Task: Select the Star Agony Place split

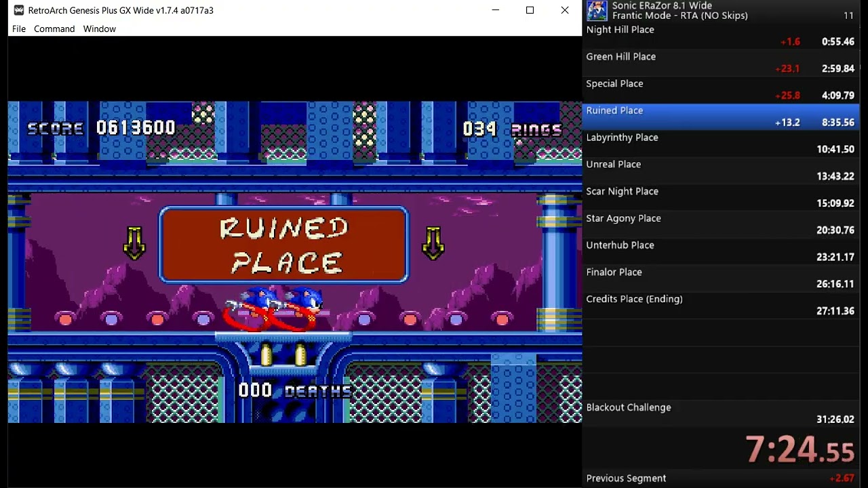Action: [x=720, y=224]
